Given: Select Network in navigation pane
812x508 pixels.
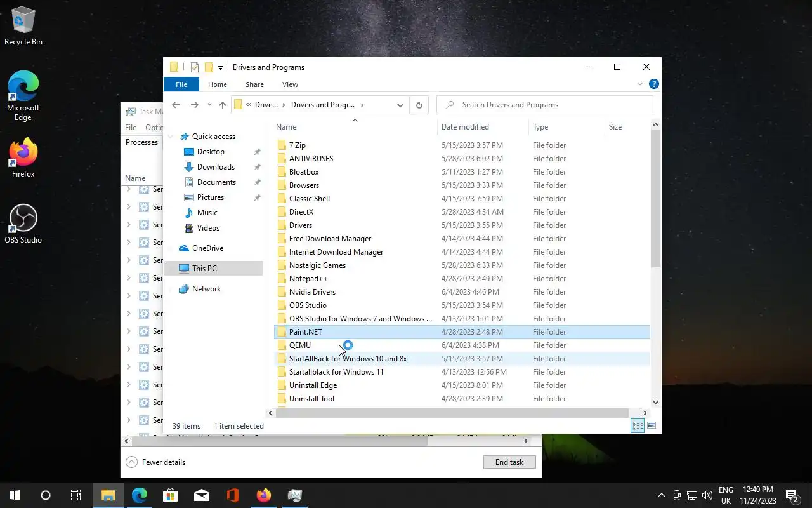Looking at the screenshot, I should (x=206, y=289).
